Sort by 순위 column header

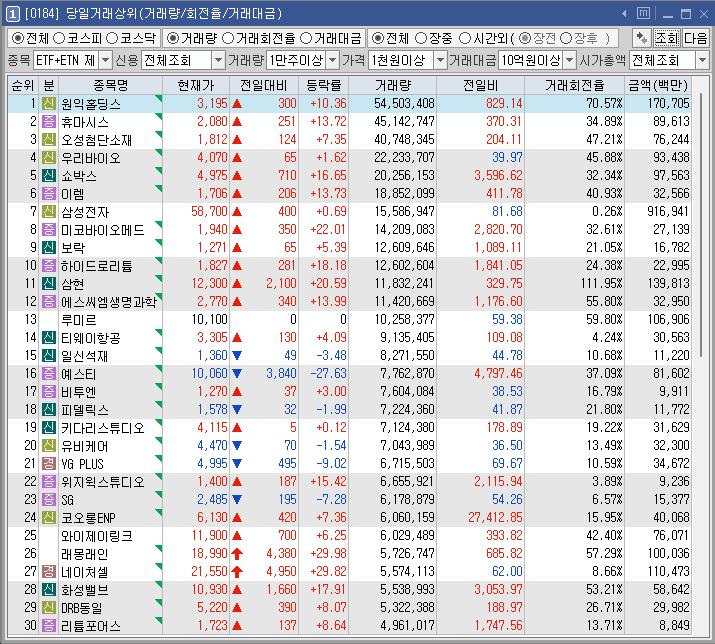[23, 85]
